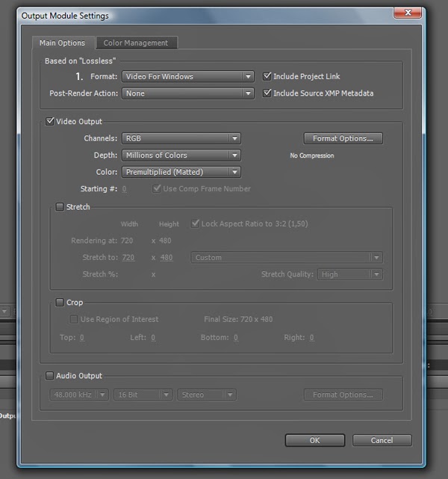Viewport: 448px width, 479px height.
Task: Toggle Lock Aspect Ratio to 3:2 checkbox
Action: click(x=195, y=223)
